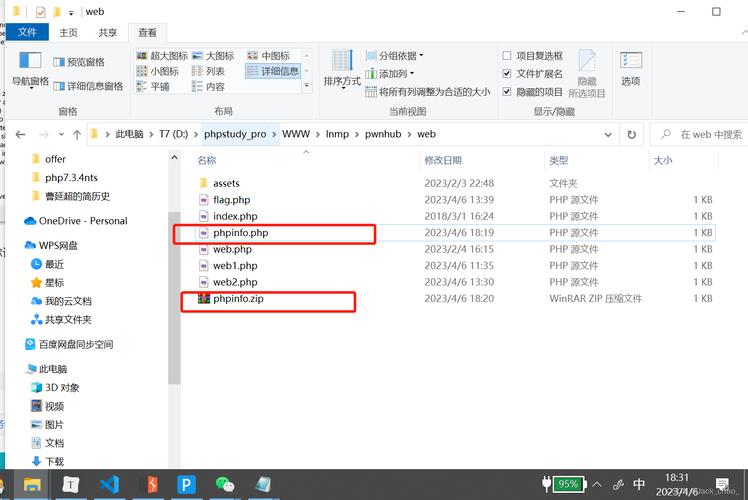Select OneDrive - Personal in tree

(76, 221)
